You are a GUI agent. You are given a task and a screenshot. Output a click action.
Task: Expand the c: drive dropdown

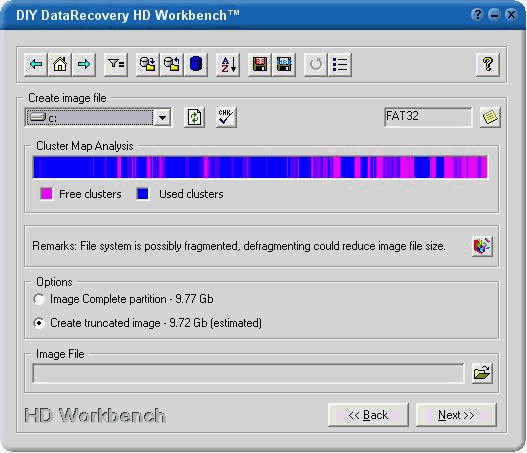pos(162,118)
